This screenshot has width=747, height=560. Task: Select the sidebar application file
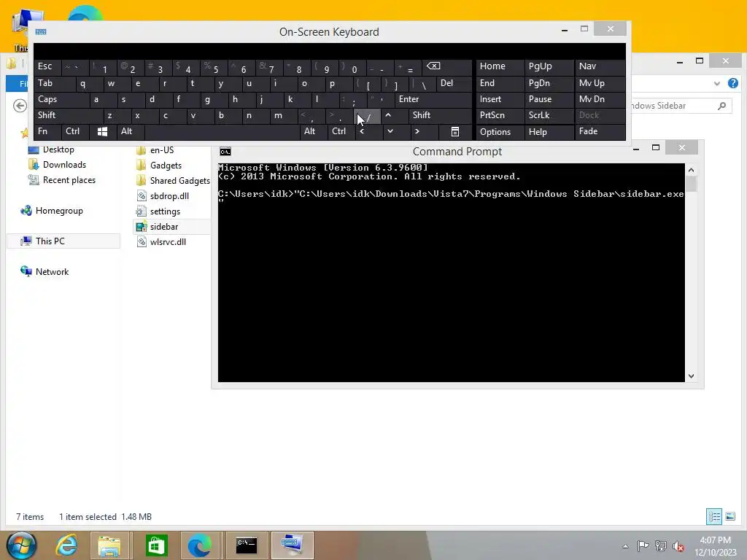coord(164,227)
